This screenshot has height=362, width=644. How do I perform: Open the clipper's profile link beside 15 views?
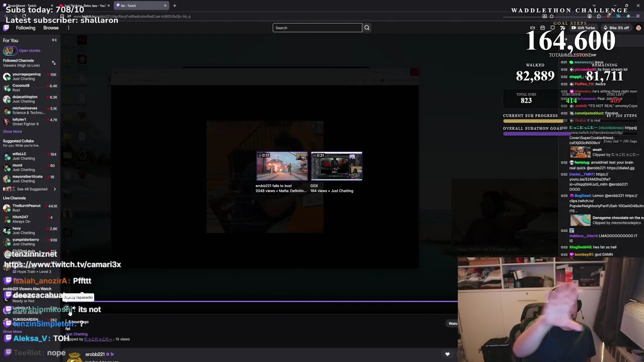98,339
